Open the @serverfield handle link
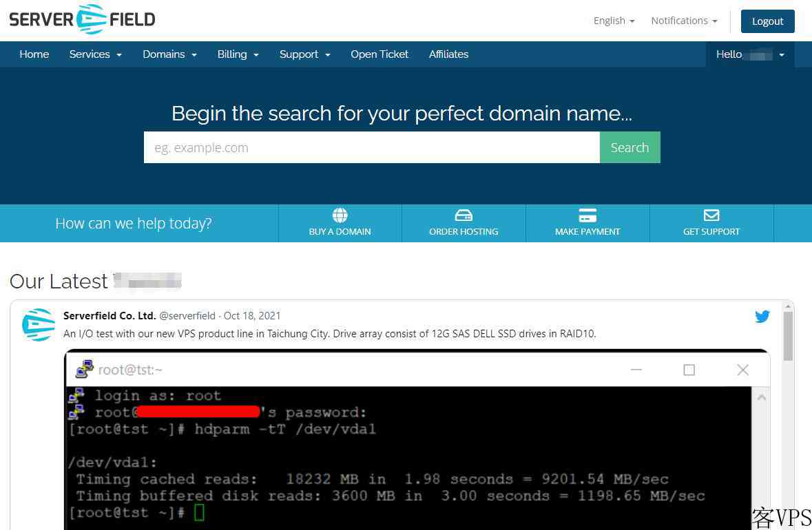This screenshot has height=530, width=812. [x=187, y=316]
